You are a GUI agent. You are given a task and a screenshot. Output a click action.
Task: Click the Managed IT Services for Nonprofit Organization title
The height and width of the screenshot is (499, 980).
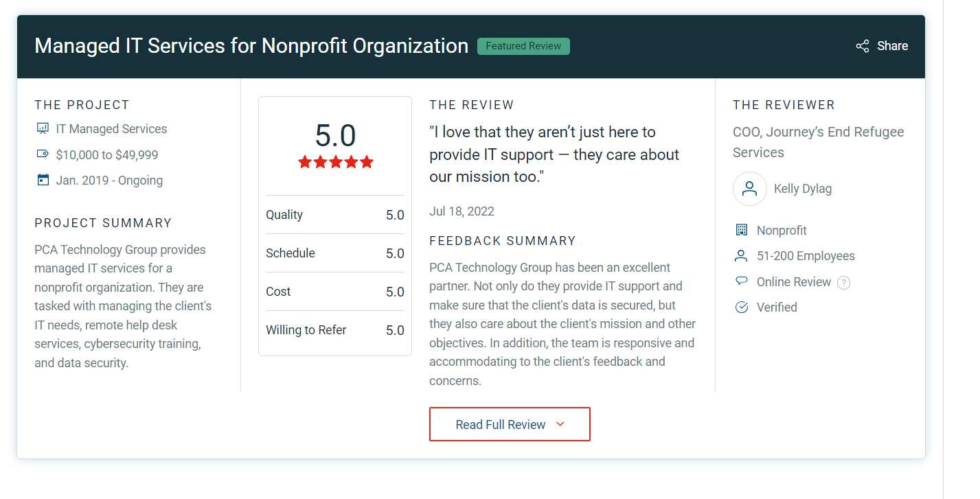pos(251,46)
